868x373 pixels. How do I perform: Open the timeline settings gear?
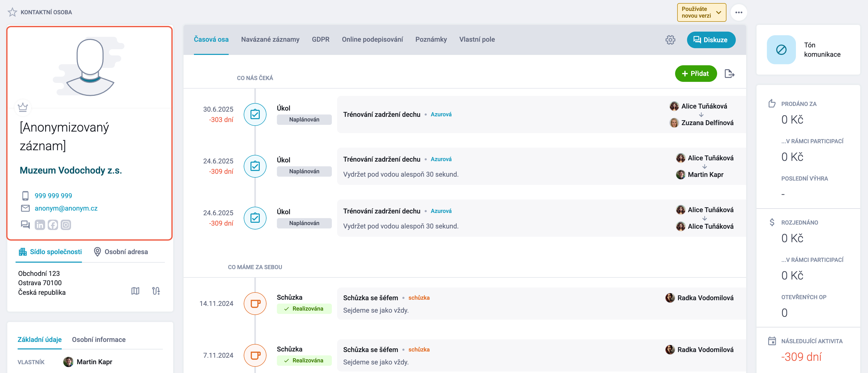670,40
